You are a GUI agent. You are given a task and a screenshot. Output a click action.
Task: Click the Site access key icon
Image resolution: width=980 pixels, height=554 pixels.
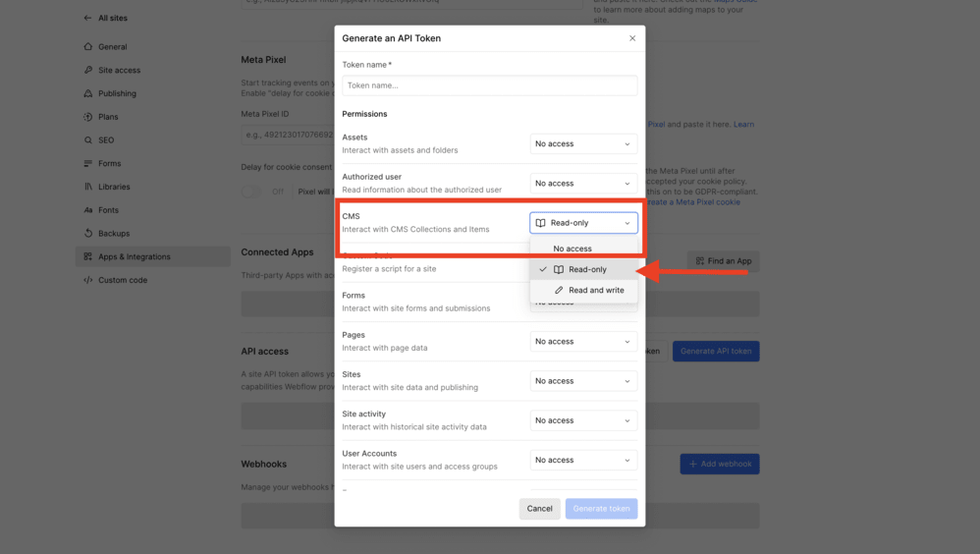[88, 70]
